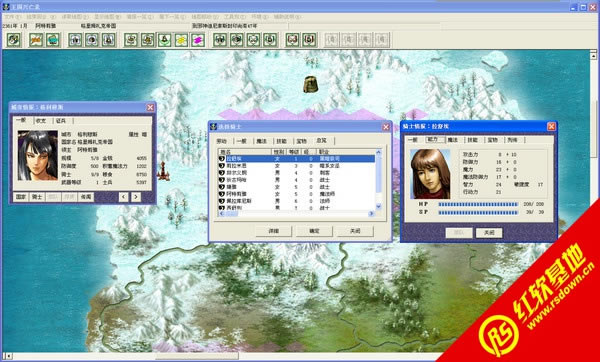This screenshot has width=600, height=362.
Task: Click the knight list scroll-down arrow
Action: point(379,206)
